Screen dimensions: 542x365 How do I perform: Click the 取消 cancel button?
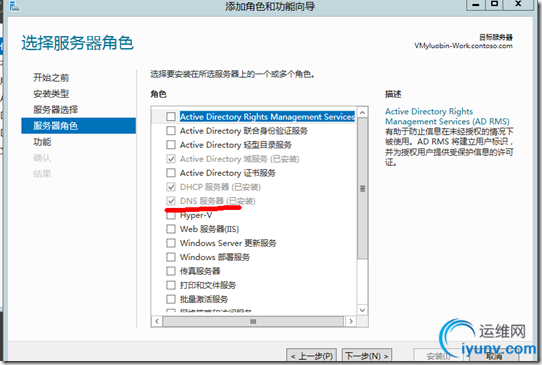click(494, 356)
